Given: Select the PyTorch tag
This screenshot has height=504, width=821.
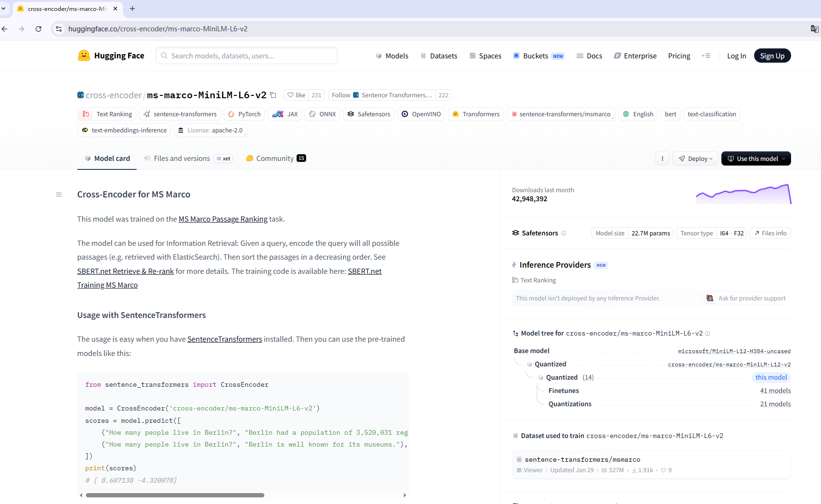Looking at the screenshot, I should 244,114.
